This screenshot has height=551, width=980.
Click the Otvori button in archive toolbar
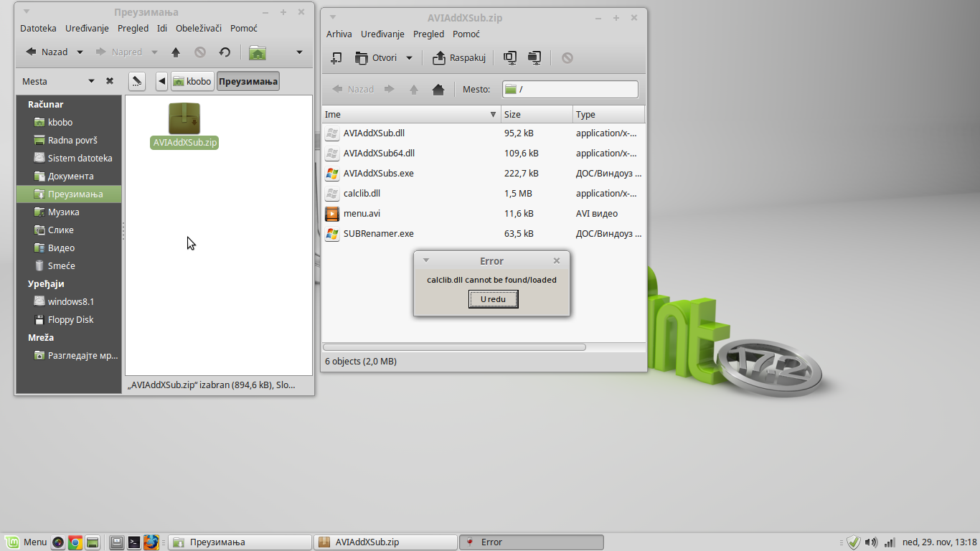click(377, 58)
